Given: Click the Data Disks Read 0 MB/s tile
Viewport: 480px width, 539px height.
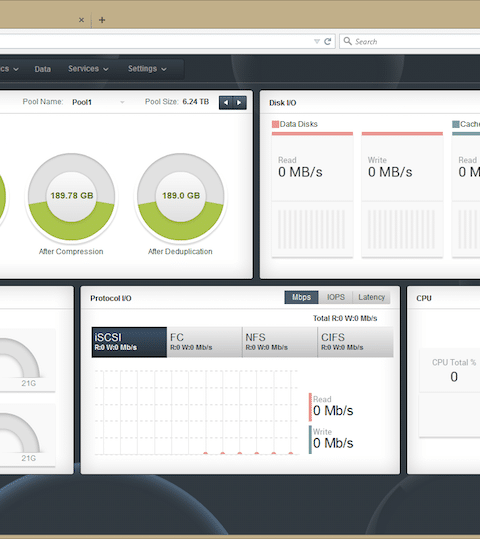Looking at the screenshot, I should pyautogui.click(x=312, y=195).
